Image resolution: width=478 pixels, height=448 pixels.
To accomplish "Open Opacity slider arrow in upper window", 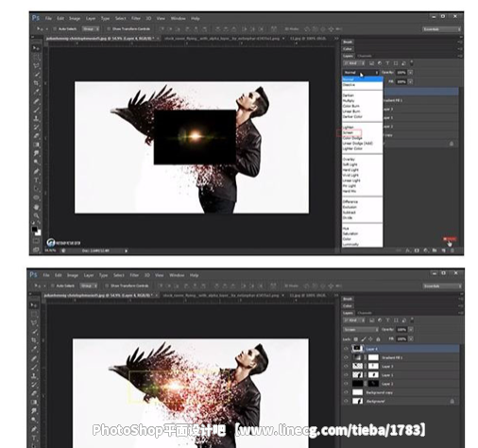I will coord(411,73).
